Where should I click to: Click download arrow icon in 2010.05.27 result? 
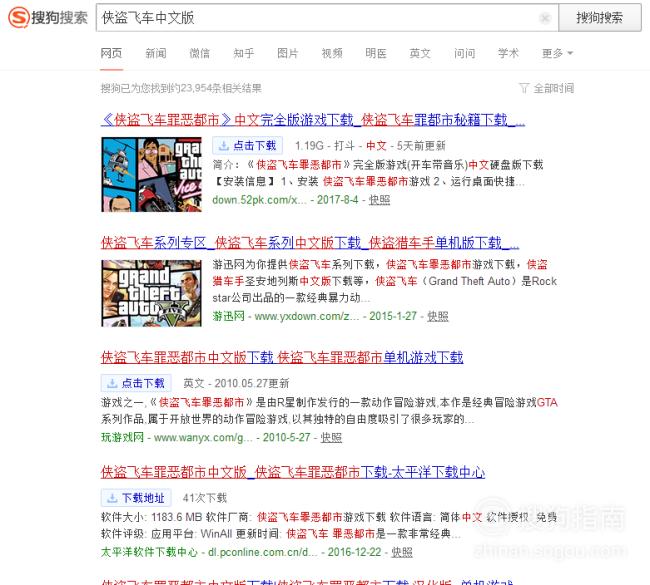point(112,384)
